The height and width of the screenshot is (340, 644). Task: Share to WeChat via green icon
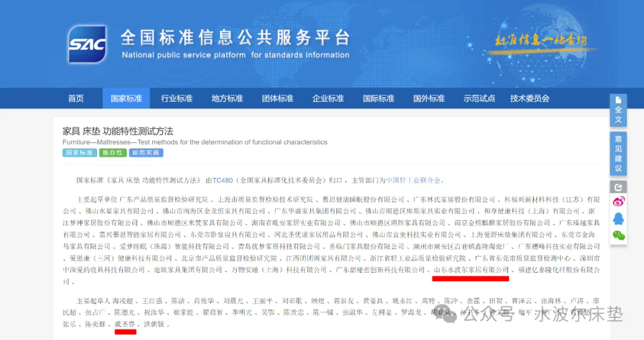coord(618,235)
